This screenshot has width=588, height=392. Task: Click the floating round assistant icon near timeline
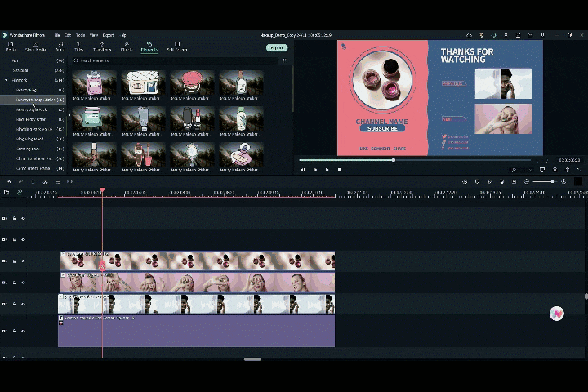[556, 314]
